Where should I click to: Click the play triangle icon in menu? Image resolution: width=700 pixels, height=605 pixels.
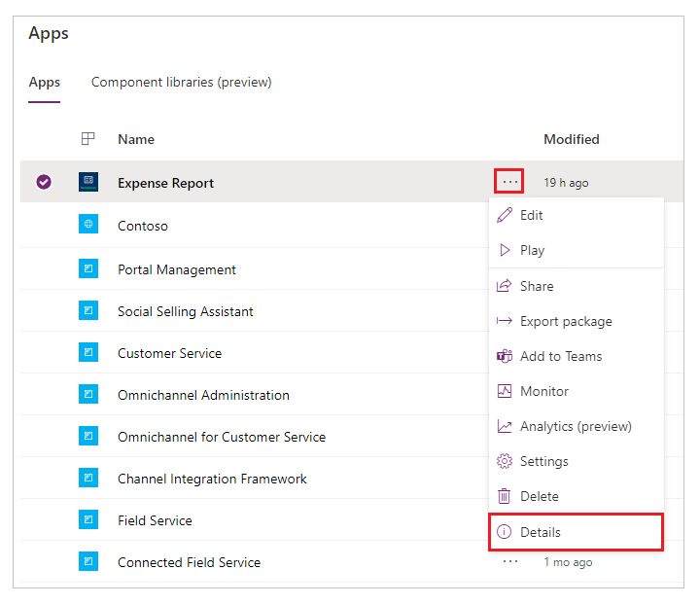click(505, 250)
